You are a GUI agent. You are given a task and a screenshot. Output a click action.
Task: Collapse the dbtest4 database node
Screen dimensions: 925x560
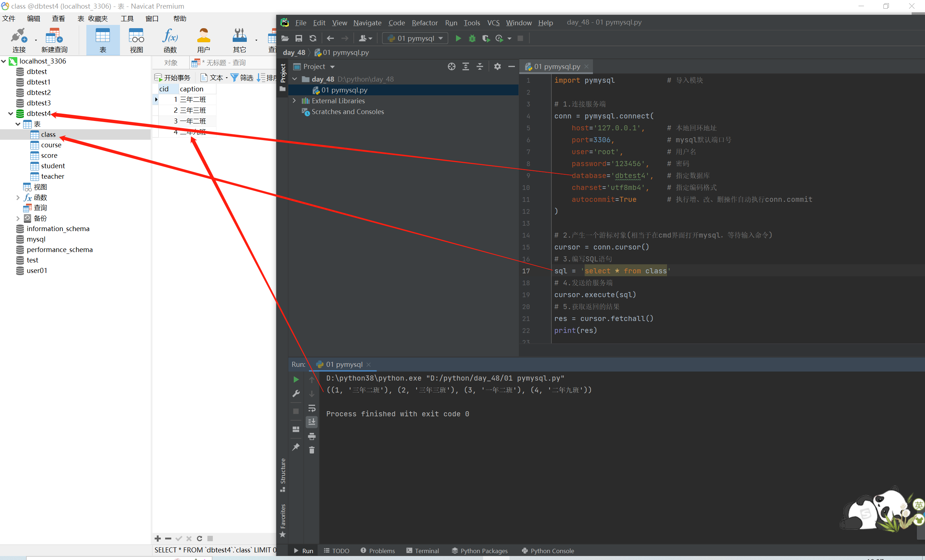[x=10, y=113]
